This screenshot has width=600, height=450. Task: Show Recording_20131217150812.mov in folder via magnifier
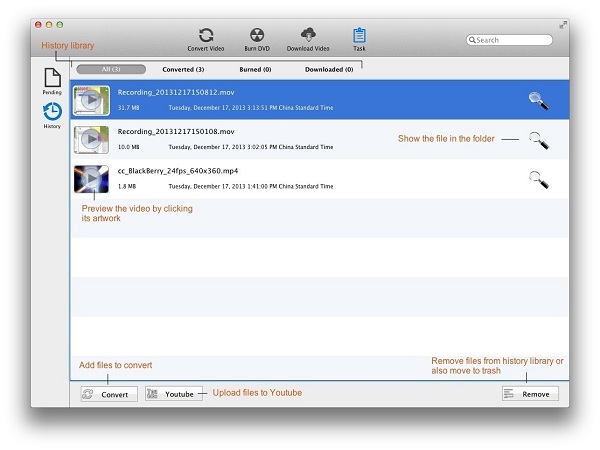point(539,101)
